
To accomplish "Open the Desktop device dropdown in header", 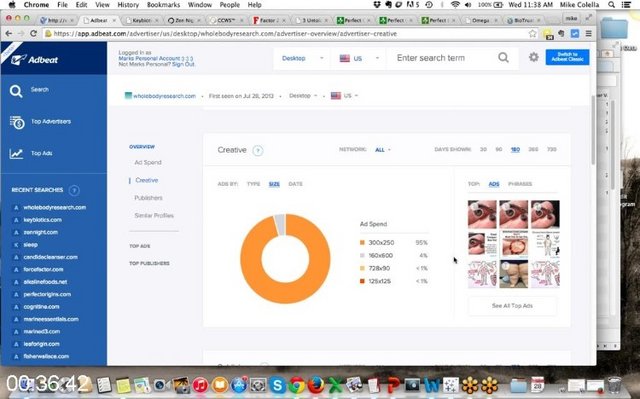I will [x=302, y=58].
